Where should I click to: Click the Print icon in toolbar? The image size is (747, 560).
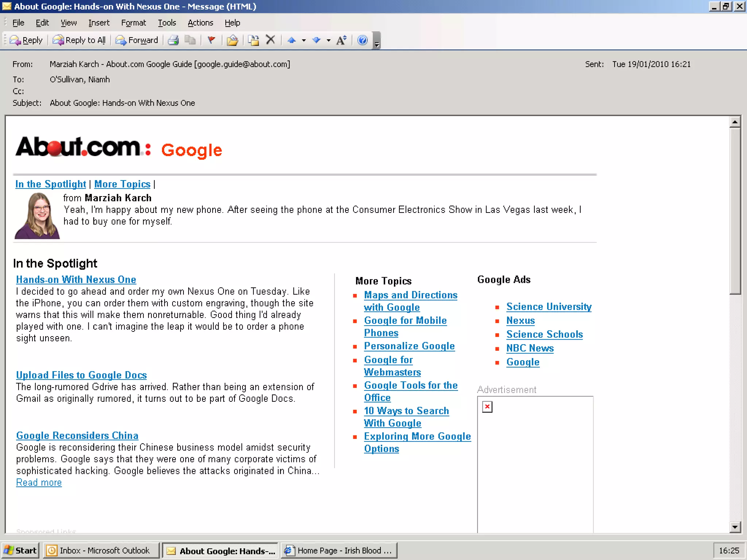tap(173, 40)
